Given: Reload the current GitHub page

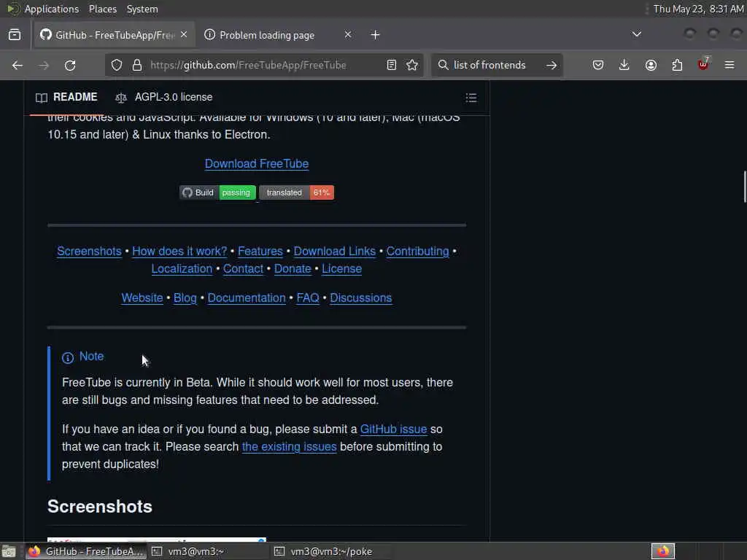Looking at the screenshot, I should tap(70, 65).
